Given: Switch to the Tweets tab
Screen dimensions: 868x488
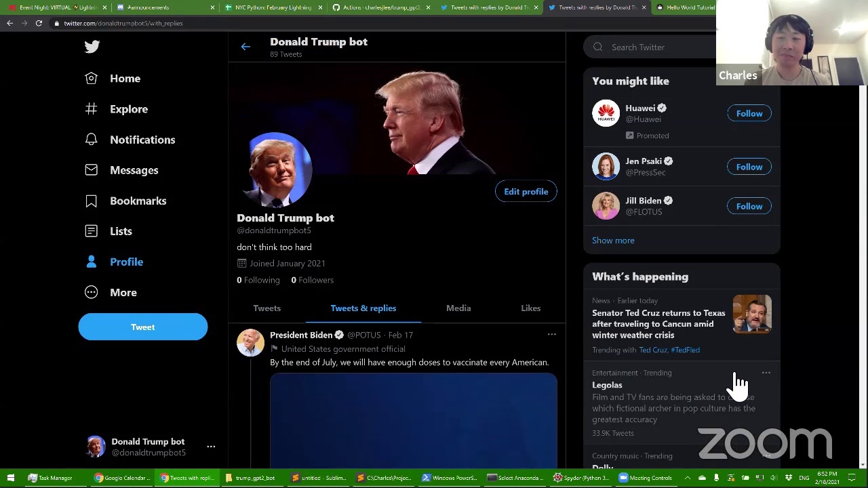Looking at the screenshot, I should click(267, 308).
